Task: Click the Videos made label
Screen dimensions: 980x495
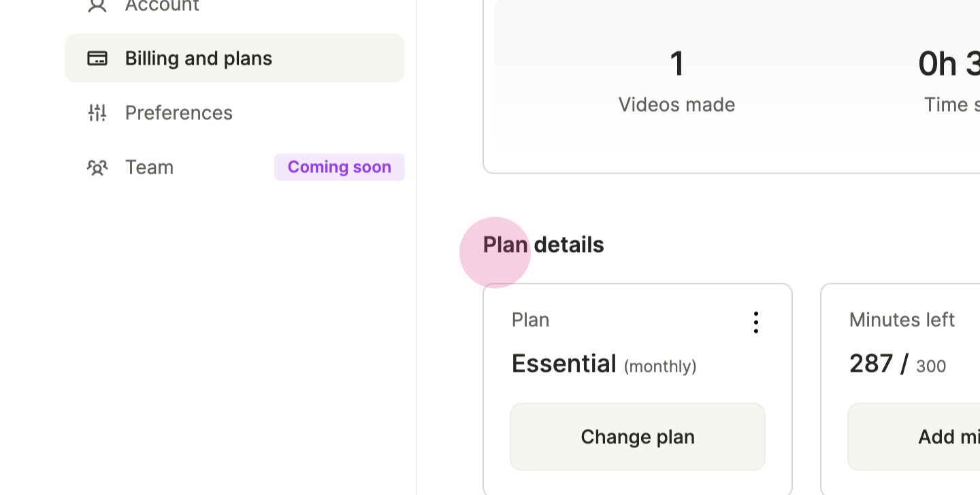Action: pyautogui.click(x=676, y=105)
